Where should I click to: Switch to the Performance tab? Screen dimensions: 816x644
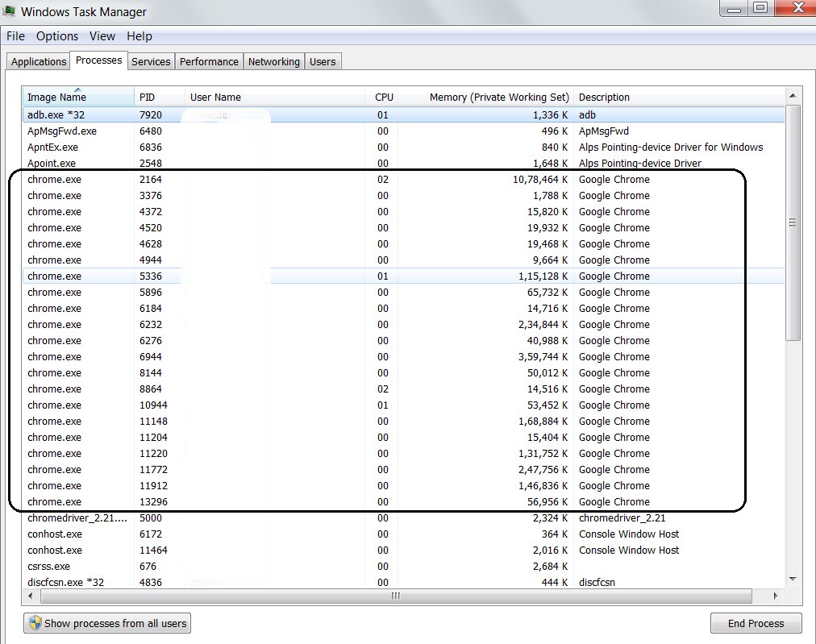click(209, 62)
